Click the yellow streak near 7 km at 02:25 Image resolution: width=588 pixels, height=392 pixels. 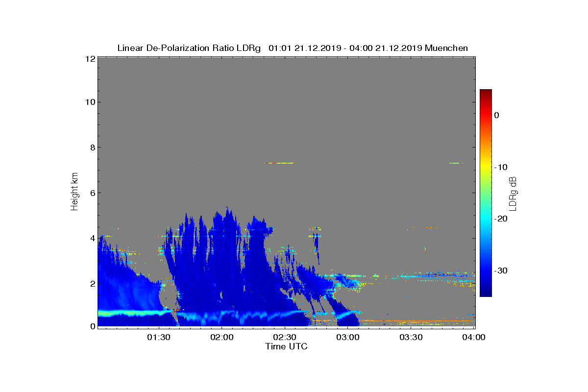(x=279, y=163)
